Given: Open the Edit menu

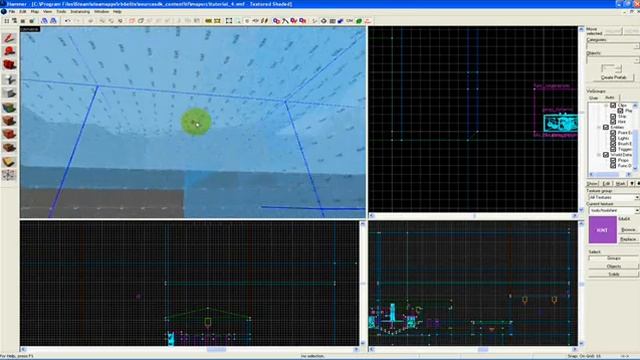Looking at the screenshot, I should tap(23, 11).
